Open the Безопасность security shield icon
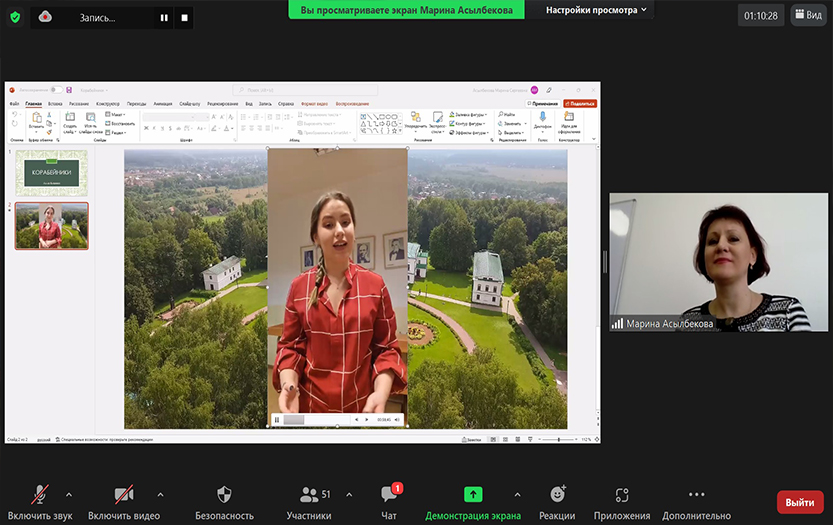Screen dimensions: 833x525 pos(224,496)
